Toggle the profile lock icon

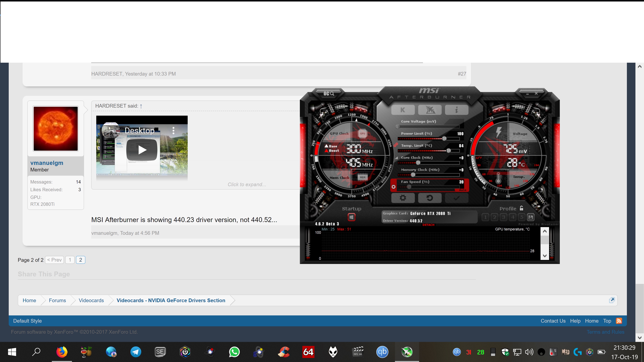522,208
